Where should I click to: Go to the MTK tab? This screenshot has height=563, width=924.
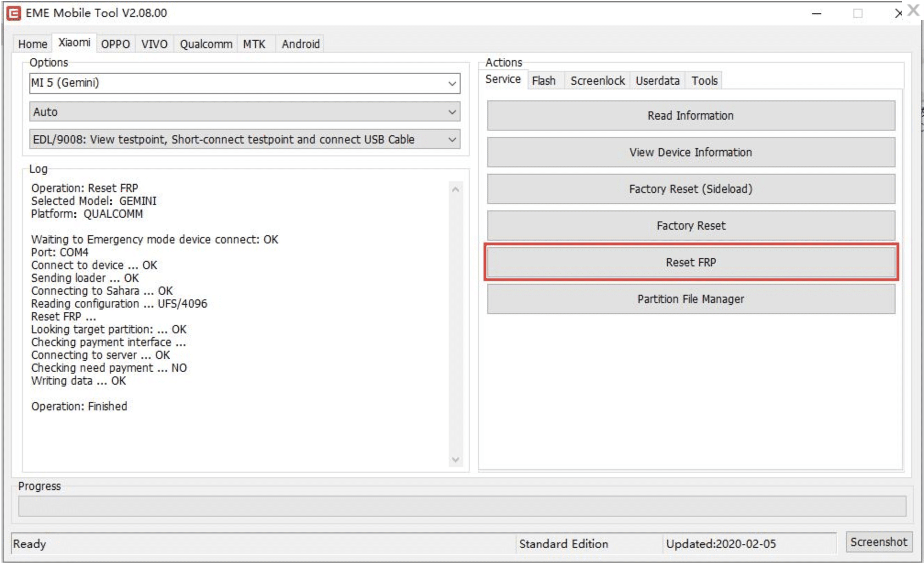254,44
